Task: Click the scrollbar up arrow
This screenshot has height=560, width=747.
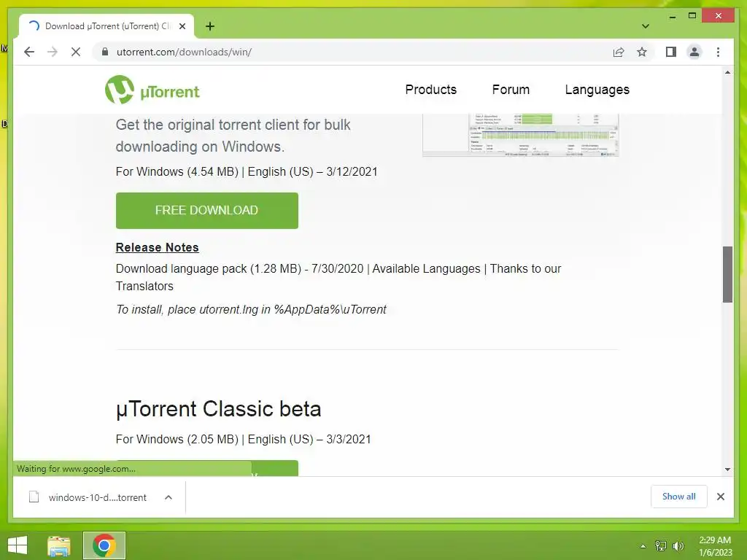Action: pyautogui.click(x=727, y=72)
